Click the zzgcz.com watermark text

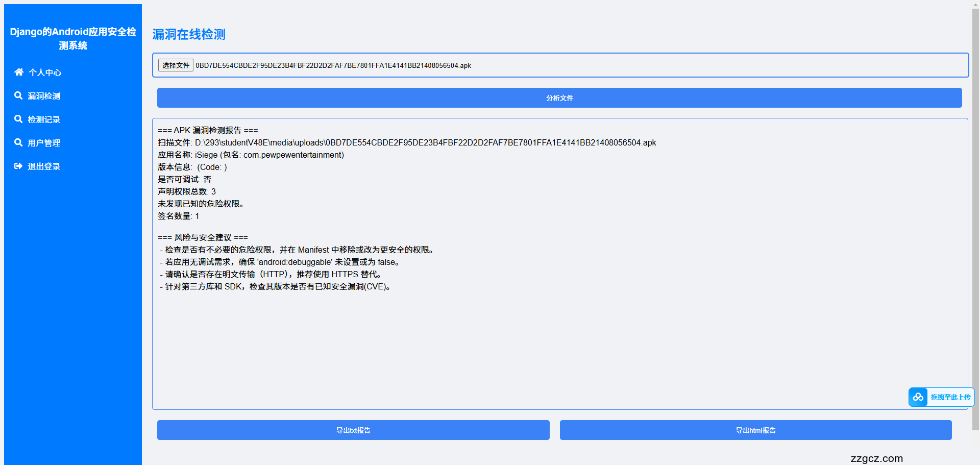click(x=876, y=458)
